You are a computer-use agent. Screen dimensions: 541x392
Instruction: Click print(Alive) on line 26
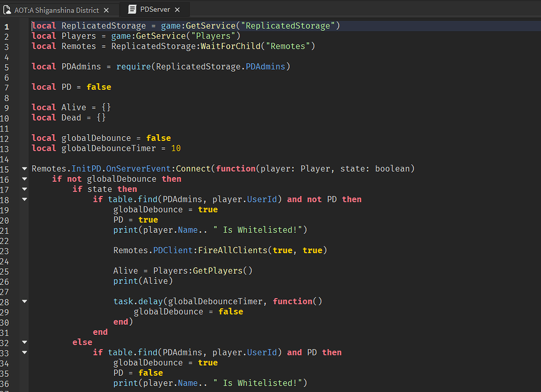pos(143,281)
